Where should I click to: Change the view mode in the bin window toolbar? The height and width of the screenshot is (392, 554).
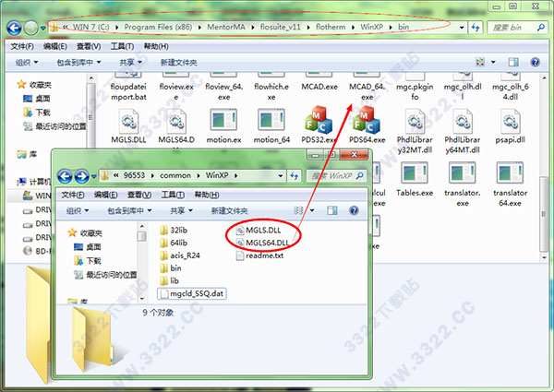(480, 63)
